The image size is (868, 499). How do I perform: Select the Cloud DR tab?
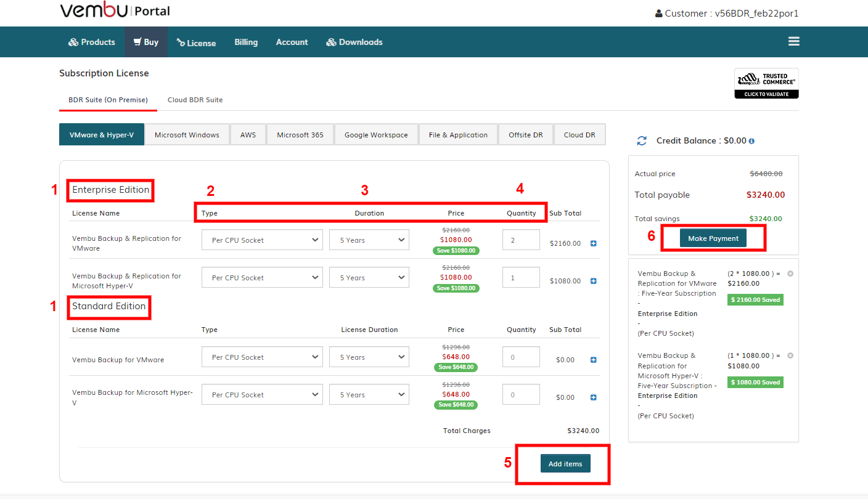tap(579, 135)
